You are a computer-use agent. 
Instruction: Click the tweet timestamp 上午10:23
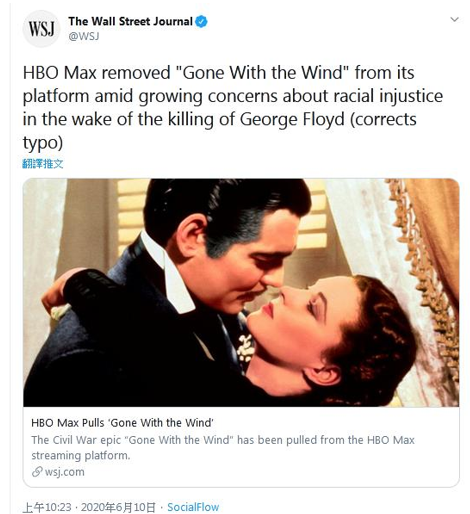(x=47, y=507)
